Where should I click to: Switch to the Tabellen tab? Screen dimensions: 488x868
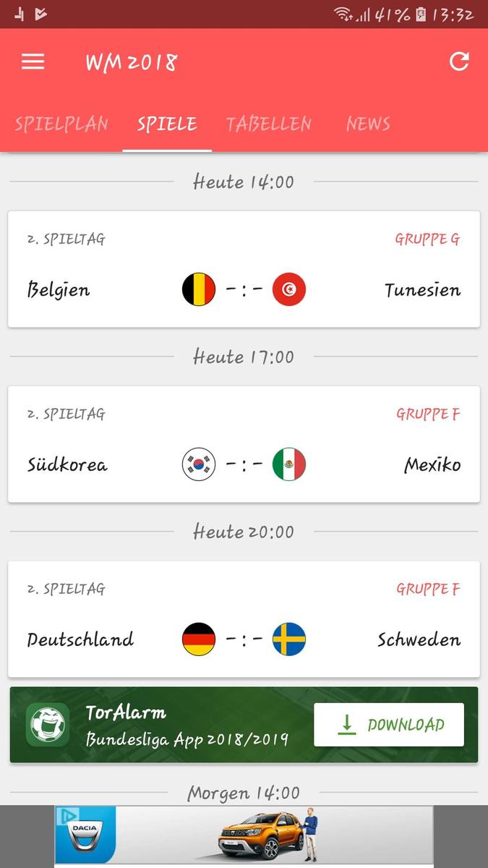(268, 124)
